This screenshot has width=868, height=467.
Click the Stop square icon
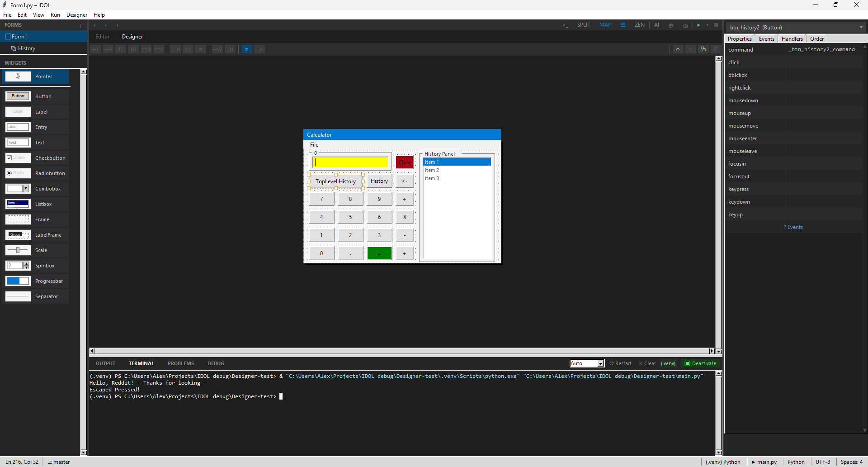(x=716, y=25)
